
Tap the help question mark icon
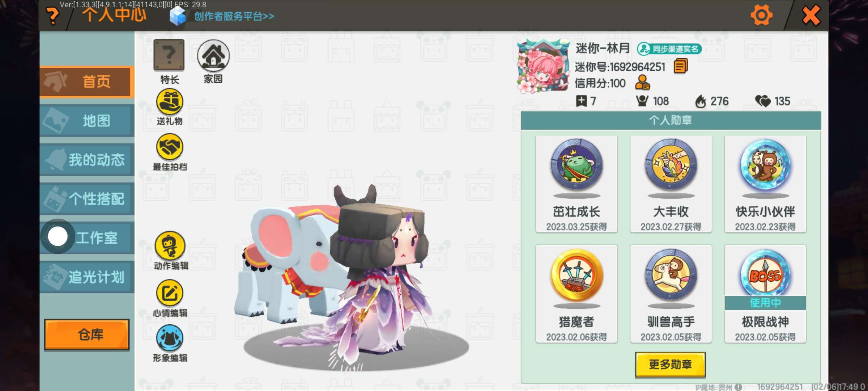pyautogui.click(x=53, y=16)
